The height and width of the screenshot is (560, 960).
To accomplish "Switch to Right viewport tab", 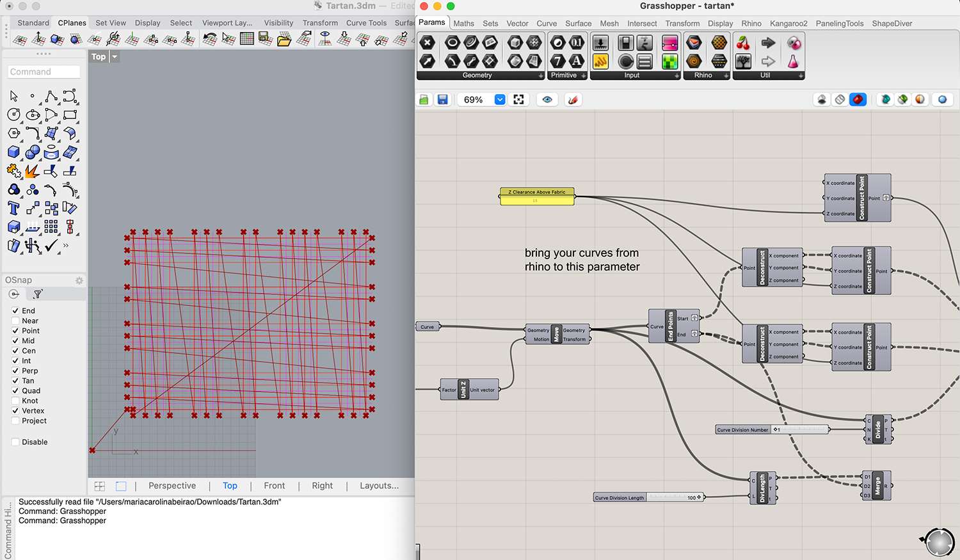I will tap(323, 486).
